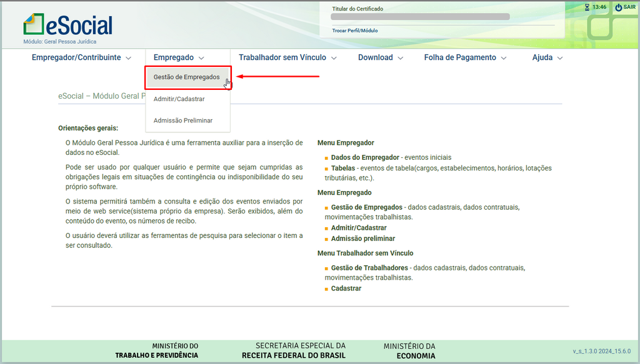Collapse the Empregado menu in the navigation bar
Screen dimensions: 640x364
pos(179,57)
